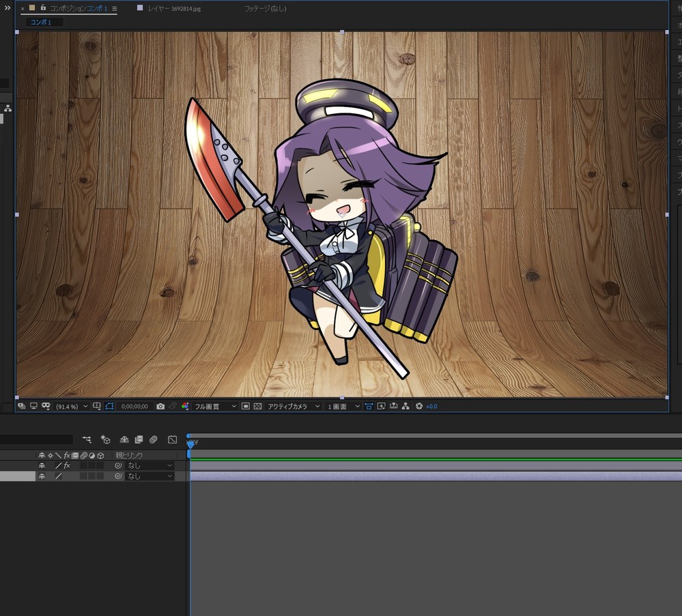Click the reset exposure icon
This screenshot has width=682, height=616.
[418, 406]
